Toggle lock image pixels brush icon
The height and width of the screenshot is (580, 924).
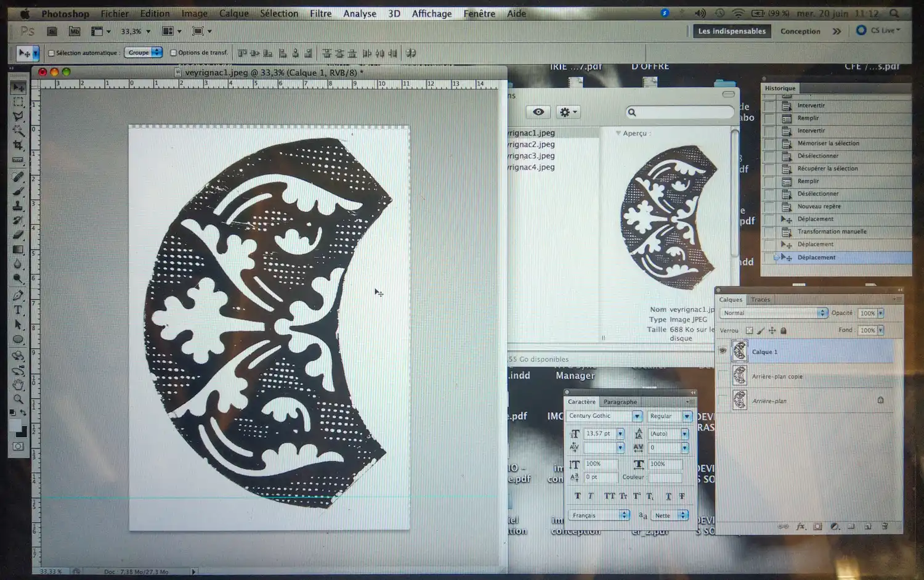click(761, 330)
